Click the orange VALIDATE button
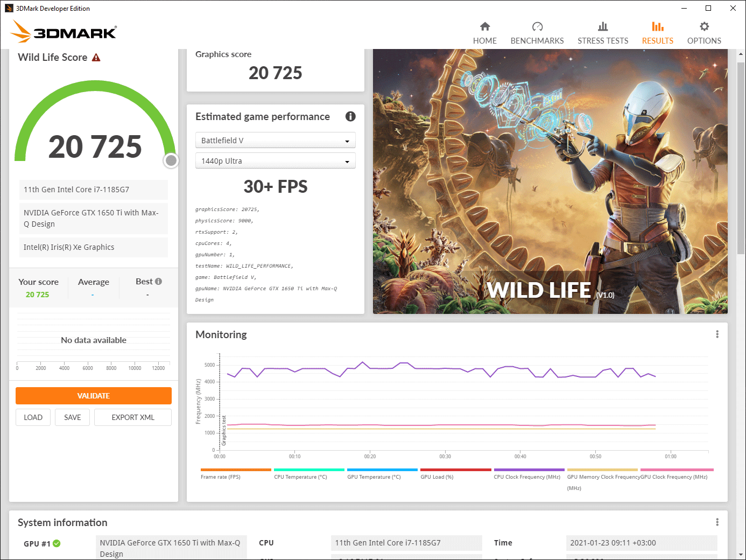Image resolution: width=746 pixels, height=560 pixels. (94, 396)
